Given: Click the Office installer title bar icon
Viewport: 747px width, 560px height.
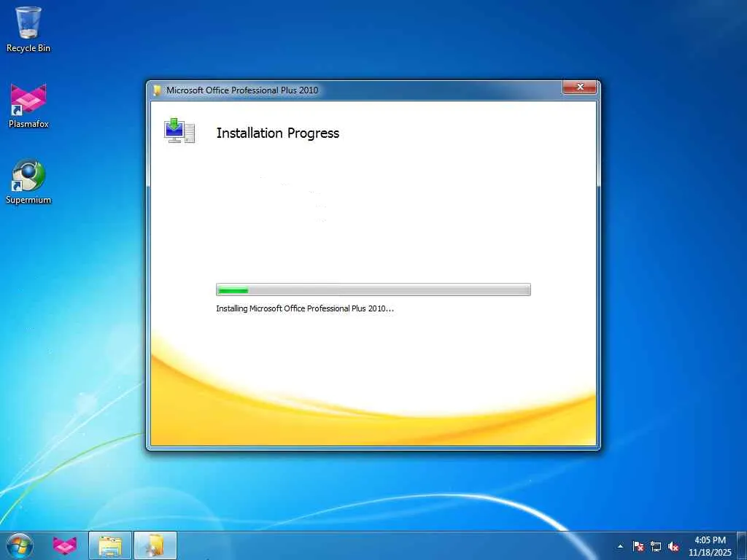Looking at the screenshot, I should pyautogui.click(x=157, y=90).
